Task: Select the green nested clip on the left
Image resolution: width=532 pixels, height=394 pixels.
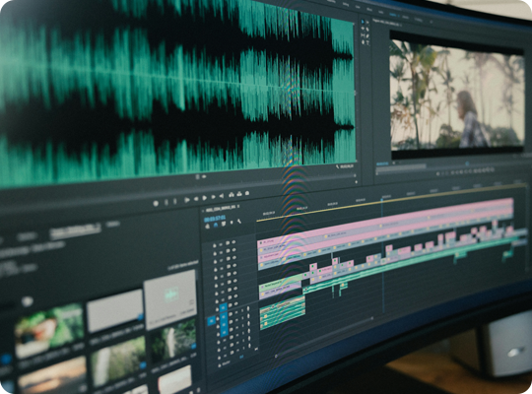Action: click(280, 282)
